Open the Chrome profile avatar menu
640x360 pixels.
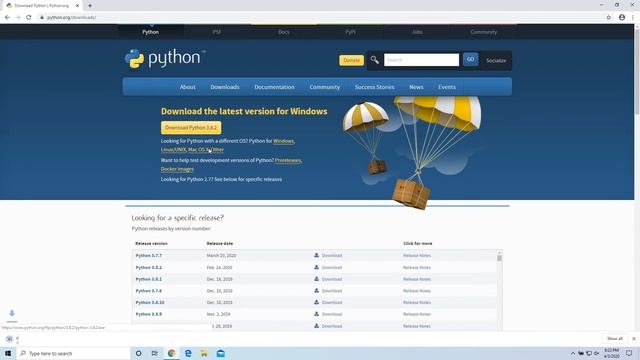pyautogui.click(x=622, y=18)
